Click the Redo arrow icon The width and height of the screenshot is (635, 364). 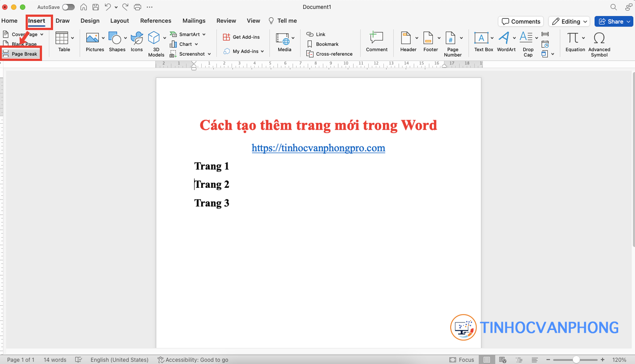125,7
